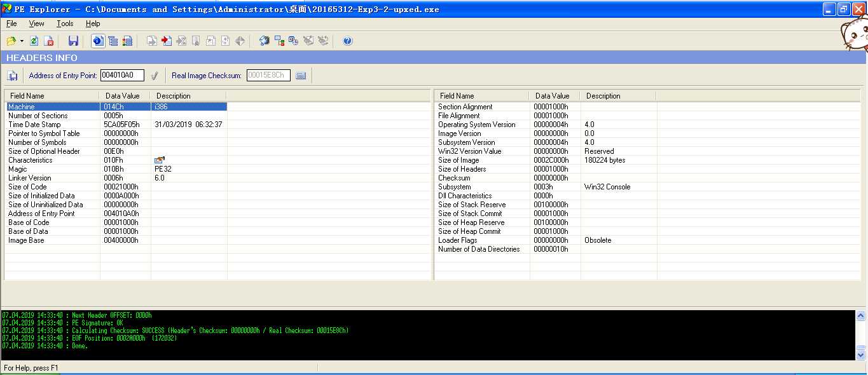
Task: Click the Open File folder icon
Action: (11, 41)
